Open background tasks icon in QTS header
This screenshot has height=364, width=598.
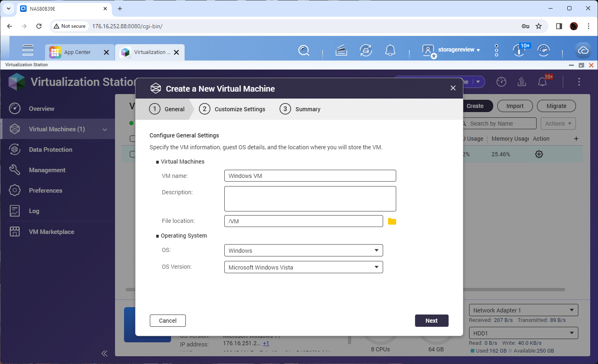[341, 50]
